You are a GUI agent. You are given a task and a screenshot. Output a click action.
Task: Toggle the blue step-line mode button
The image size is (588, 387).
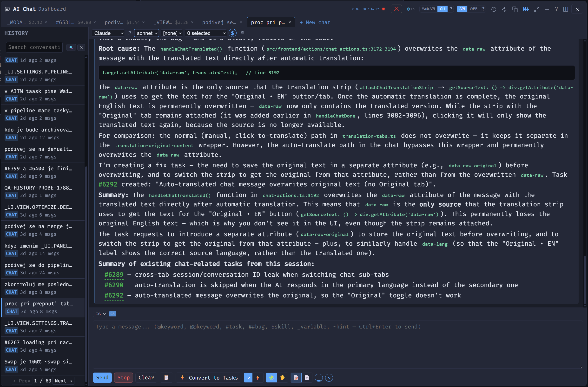[248, 377]
